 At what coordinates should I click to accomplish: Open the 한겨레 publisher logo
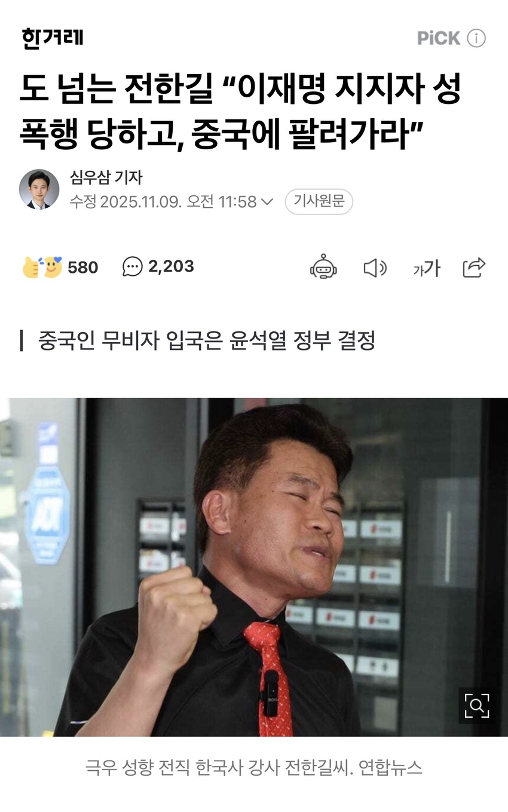pos(53,38)
